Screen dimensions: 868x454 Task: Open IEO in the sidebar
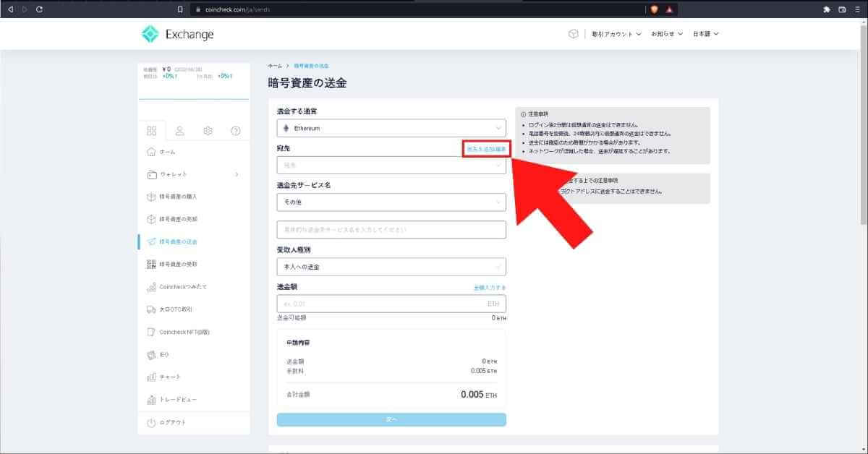point(193,354)
